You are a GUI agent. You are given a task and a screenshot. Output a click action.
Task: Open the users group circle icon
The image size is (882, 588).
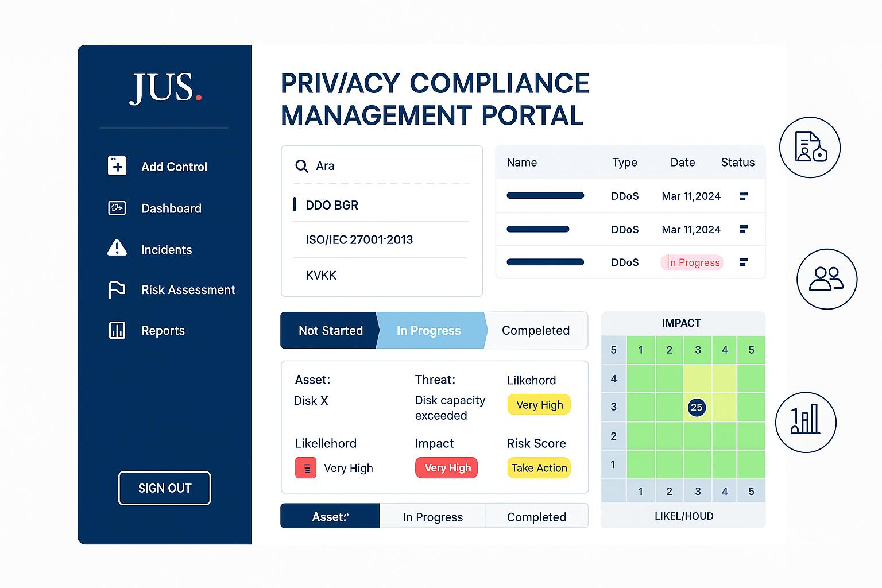[x=826, y=279]
